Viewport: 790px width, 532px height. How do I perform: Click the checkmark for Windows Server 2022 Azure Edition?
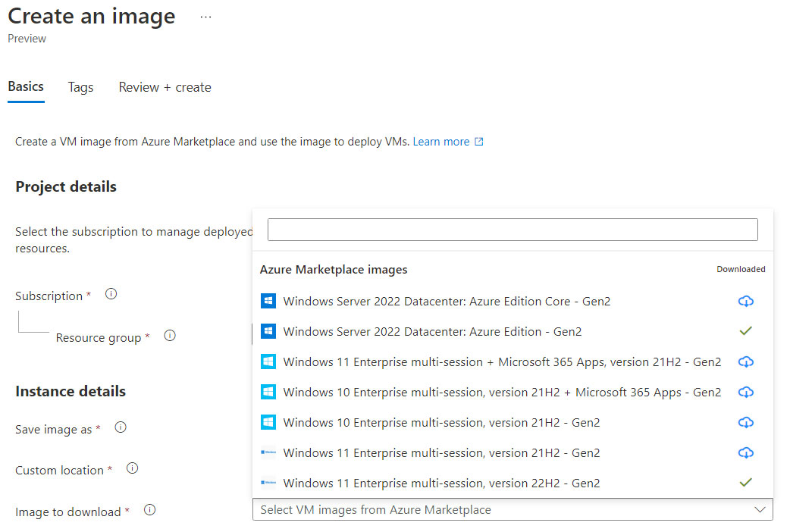[x=745, y=331]
